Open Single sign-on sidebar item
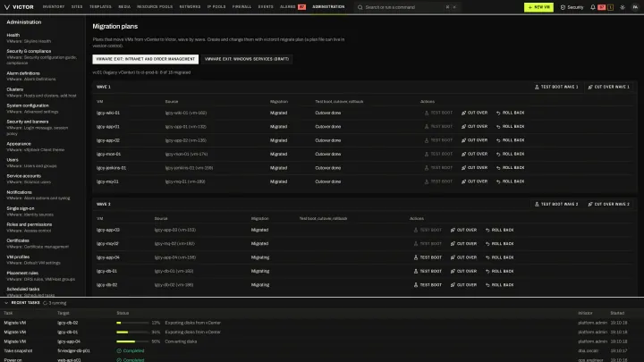 pyautogui.click(x=42, y=211)
